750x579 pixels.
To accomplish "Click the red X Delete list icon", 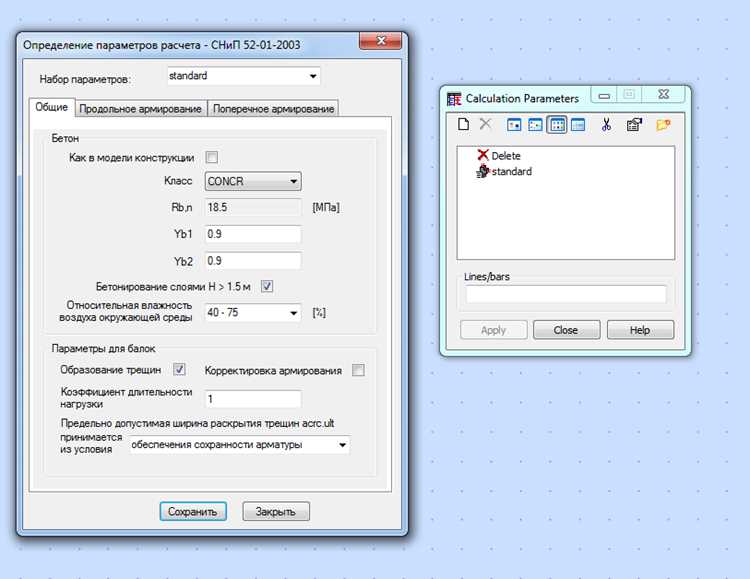I will click(x=483, y=155).
